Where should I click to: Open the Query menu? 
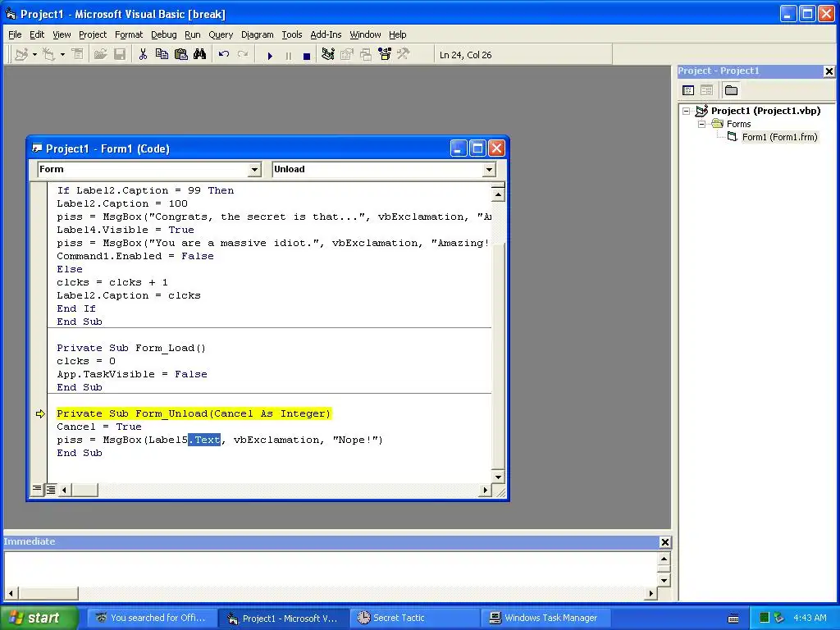(221, 34)
